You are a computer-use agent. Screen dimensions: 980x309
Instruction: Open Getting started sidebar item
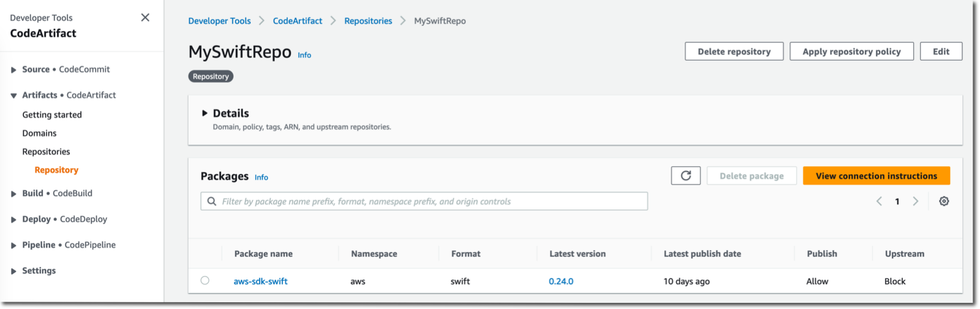52,115
